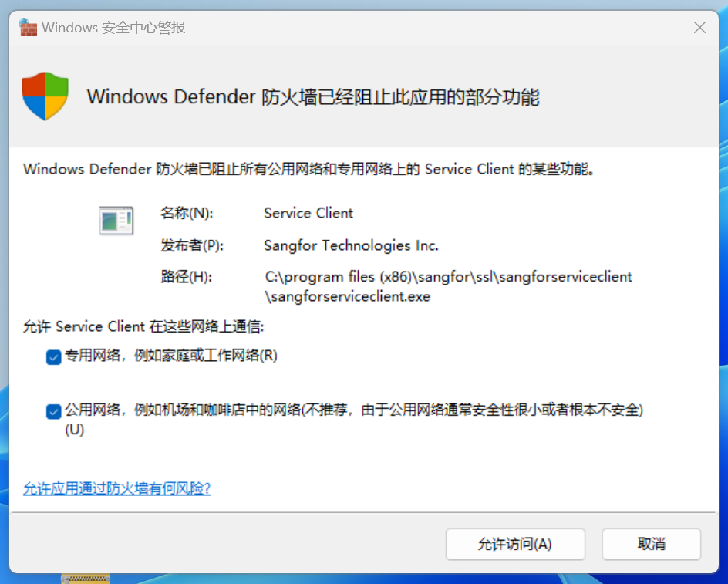Click the 名称(N) field label

pos(187,213)
